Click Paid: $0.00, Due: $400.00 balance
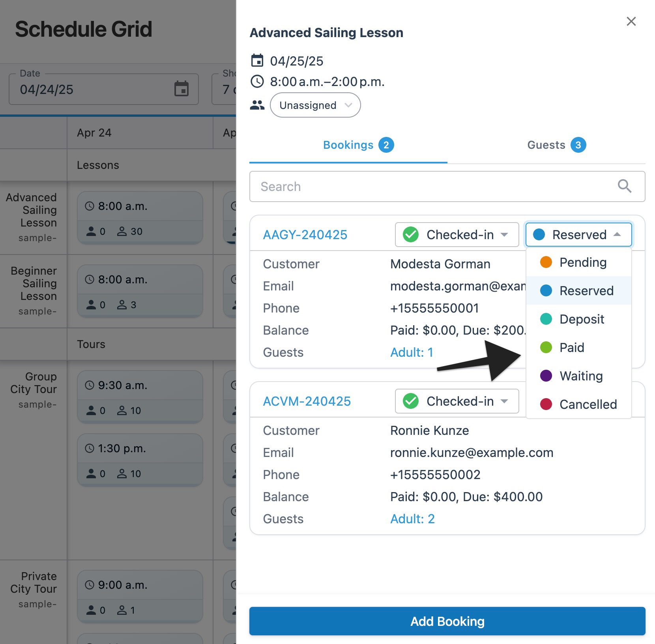The width and height of the screenshot is (655, 644). pyautogui.click(x=466, y=497)
